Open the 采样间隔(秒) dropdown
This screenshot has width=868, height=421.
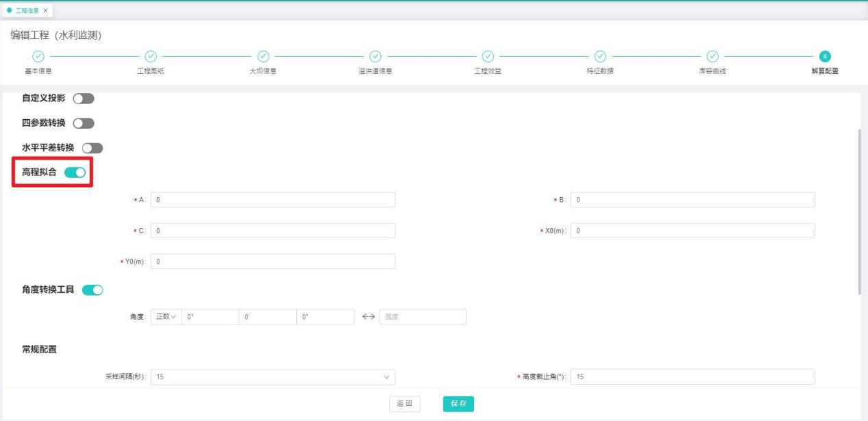[x=273, y=377]
